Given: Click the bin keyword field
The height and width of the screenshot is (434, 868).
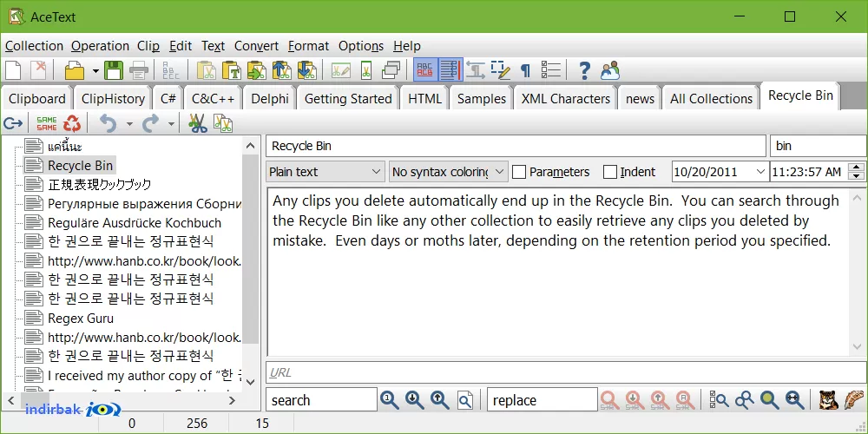Looking at the screenshot, I should pos(819,146).
